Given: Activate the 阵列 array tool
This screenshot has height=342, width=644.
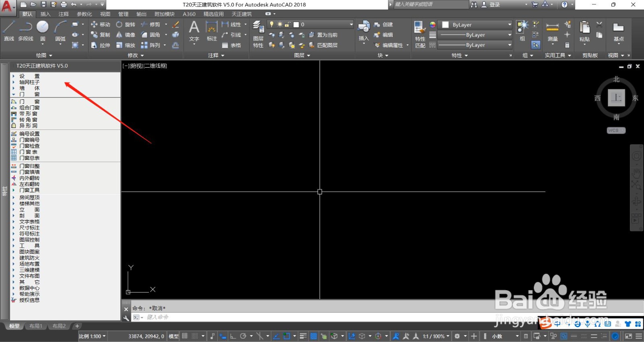Looking at the screenshot, I should [x=151, y=45].
